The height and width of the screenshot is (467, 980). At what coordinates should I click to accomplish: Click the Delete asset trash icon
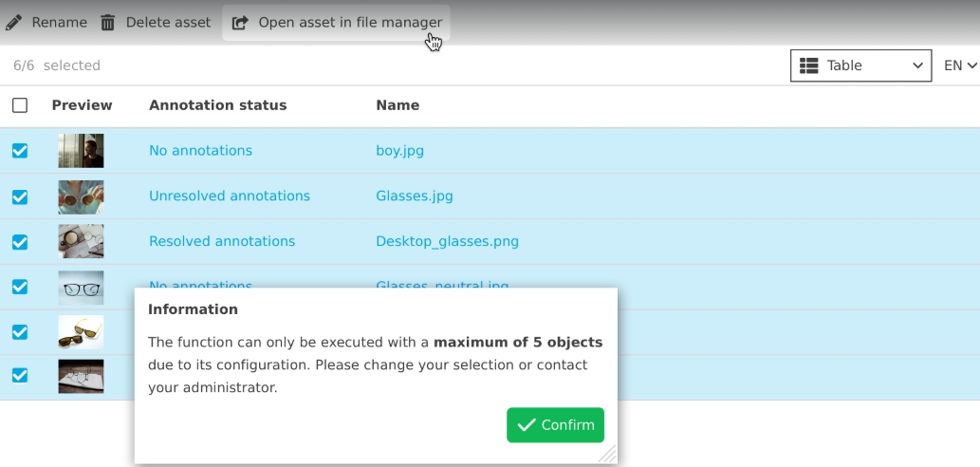pyautogui.click(x=108, y=22)
